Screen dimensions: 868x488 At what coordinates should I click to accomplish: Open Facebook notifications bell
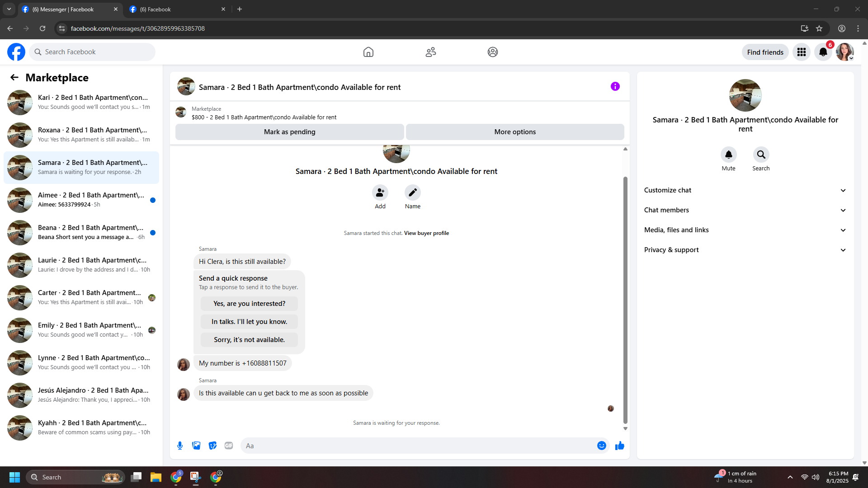(823, 52)
